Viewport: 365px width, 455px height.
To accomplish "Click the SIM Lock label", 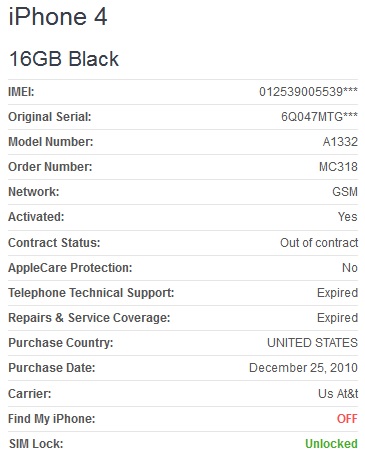I will (x=36, y=444).
